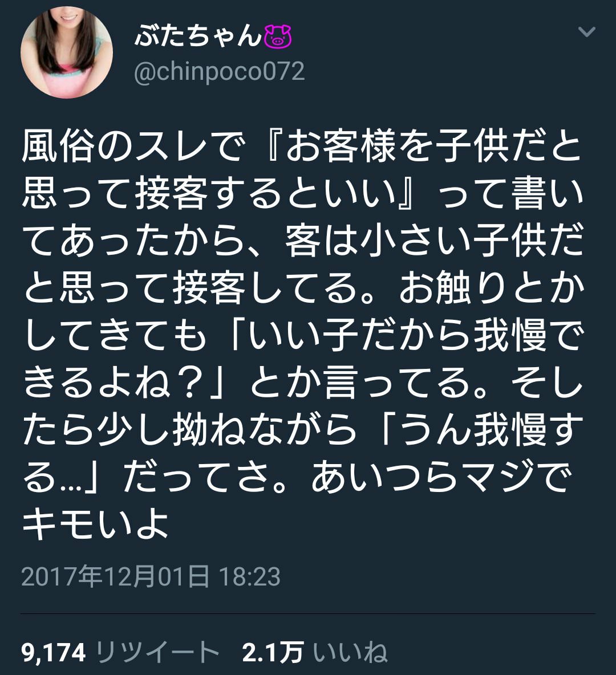
Task: Open the リツイート label list
Action: 157,652
